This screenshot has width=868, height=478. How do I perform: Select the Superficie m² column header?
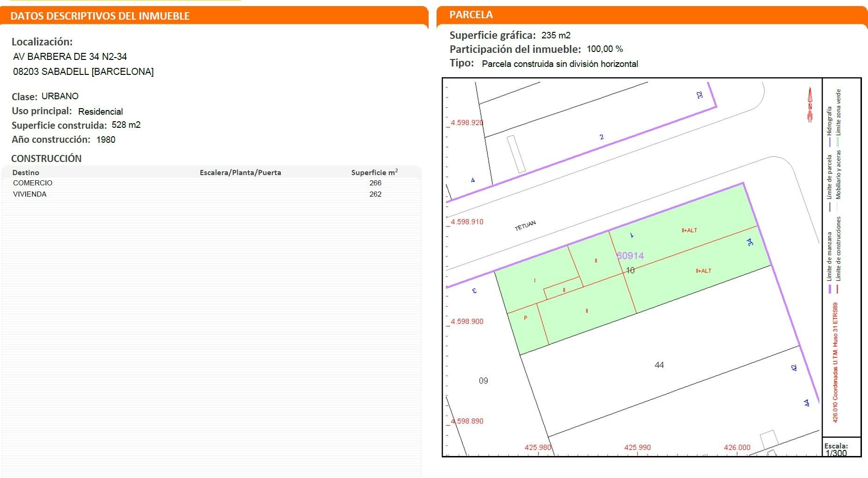375,172
